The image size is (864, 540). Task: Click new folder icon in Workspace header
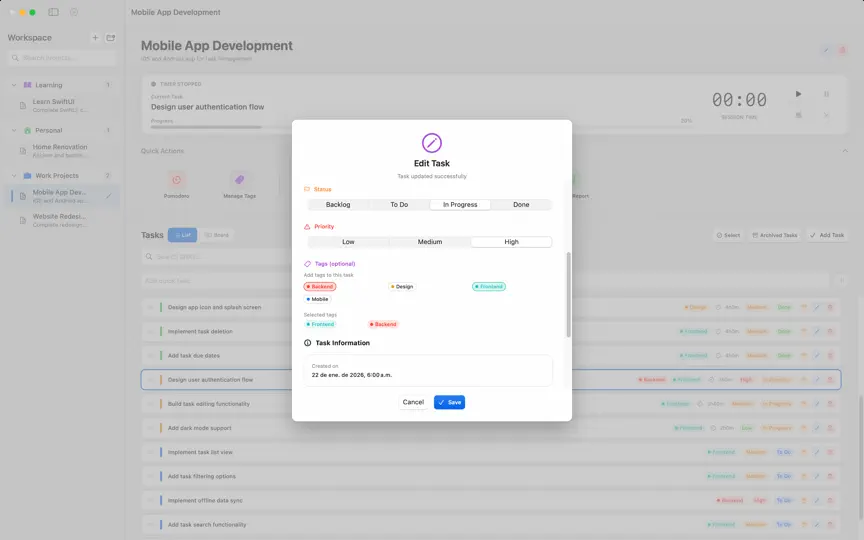pyautogui.click(x=111, y=37)
